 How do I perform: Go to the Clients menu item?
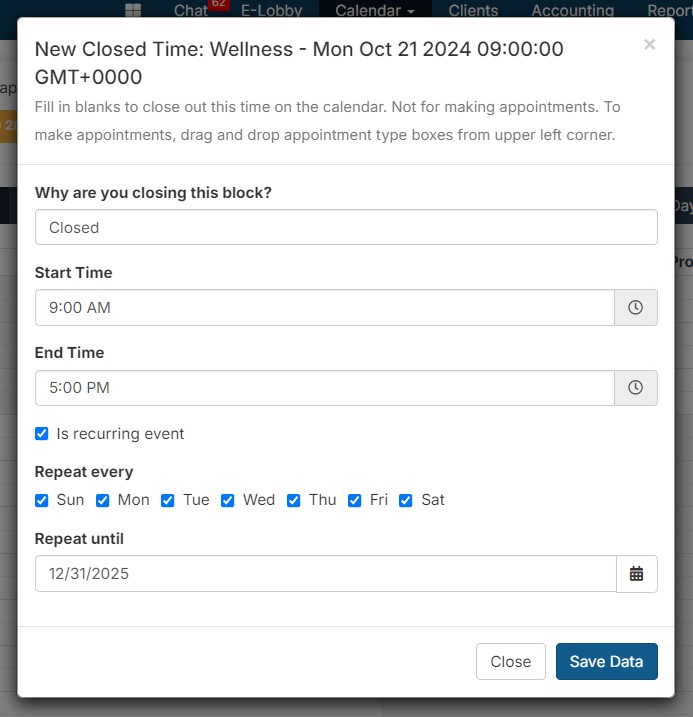click(473, 11)
